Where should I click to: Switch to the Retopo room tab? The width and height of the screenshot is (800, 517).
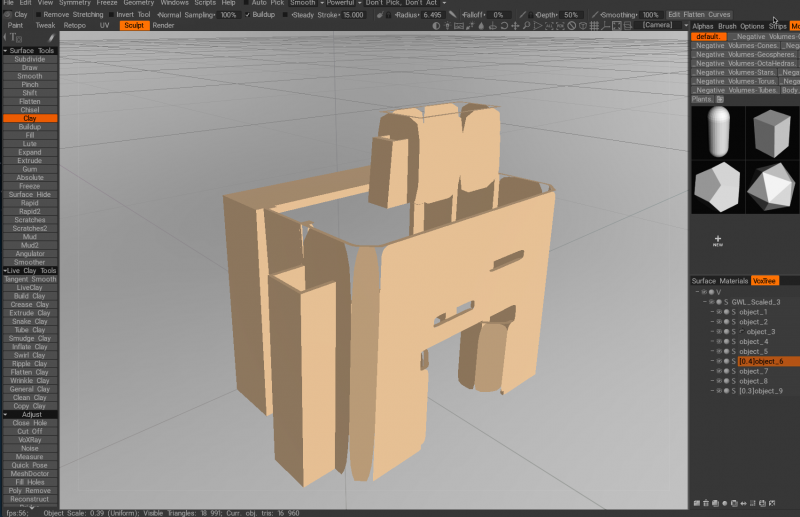click(74, 25)
